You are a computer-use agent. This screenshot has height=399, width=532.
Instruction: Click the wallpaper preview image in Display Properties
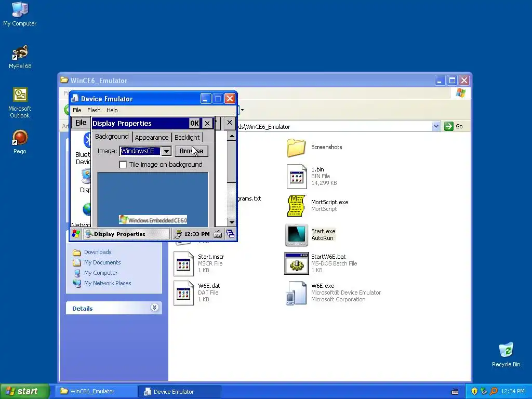pyautogui.click(x=153, y=199)
